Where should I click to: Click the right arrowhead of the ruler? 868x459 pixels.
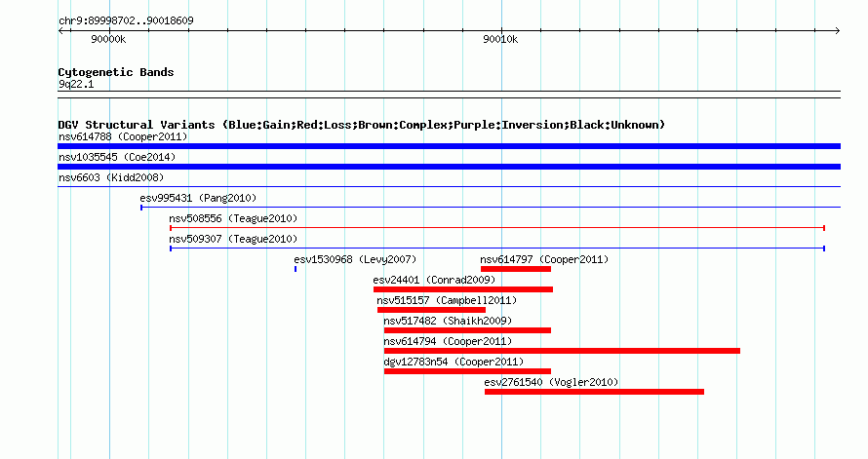click(838, 31)
